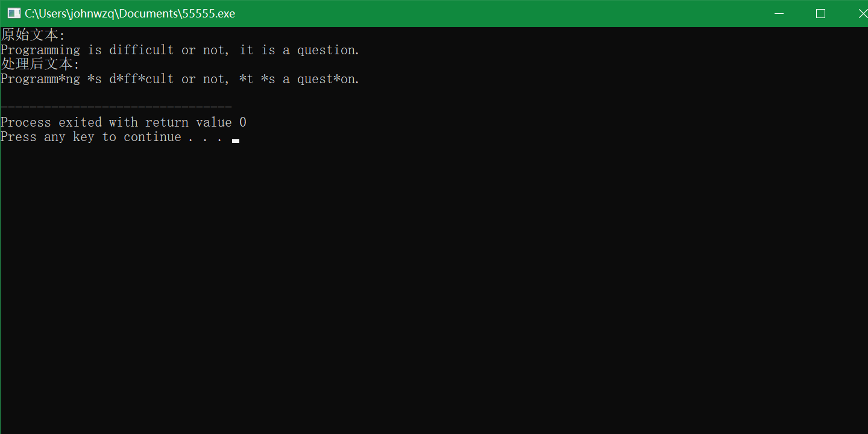Maximize the console window
Image resolution: width=868 pixels, height=434 pixels.
click(820, 13)
